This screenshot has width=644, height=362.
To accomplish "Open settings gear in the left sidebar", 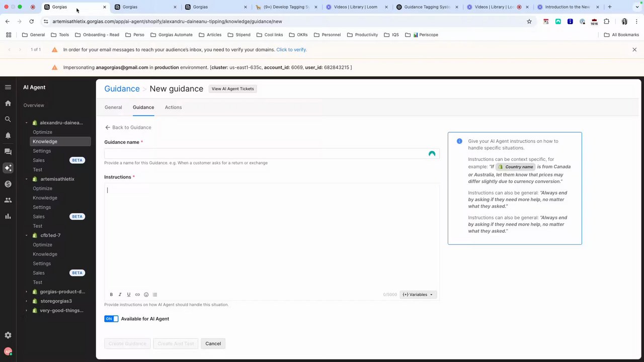I will (8, 335).
